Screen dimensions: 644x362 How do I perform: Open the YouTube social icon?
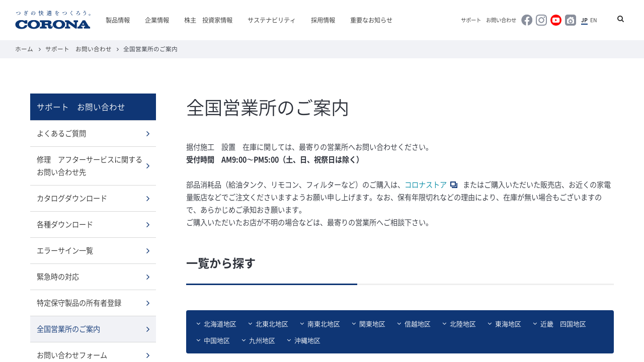click(556, 20)
